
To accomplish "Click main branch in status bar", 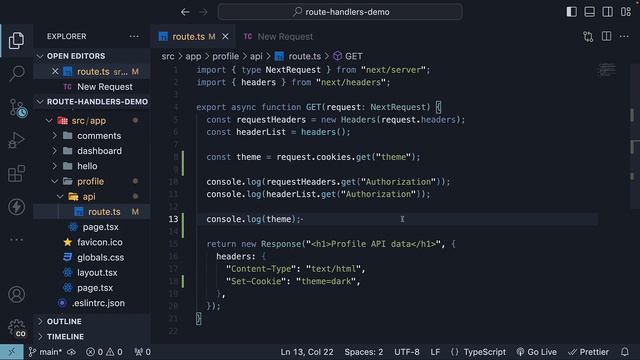I will tap(45, 352).
